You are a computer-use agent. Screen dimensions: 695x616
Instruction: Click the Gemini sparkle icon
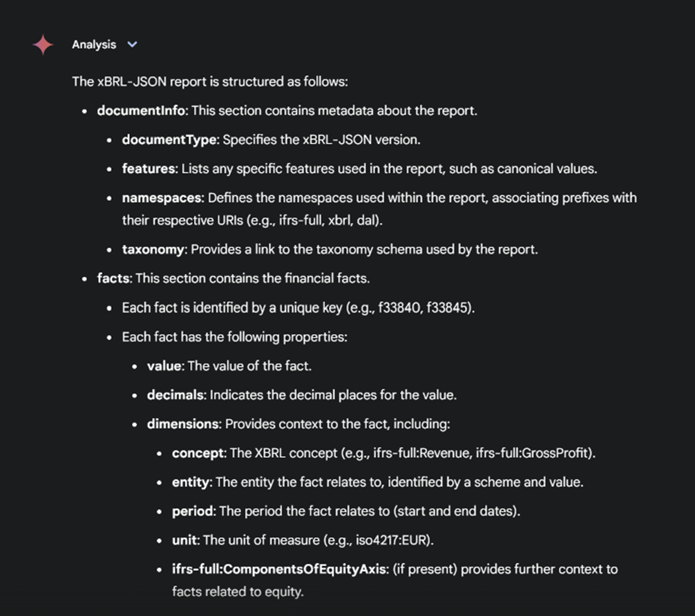(43, 45)
